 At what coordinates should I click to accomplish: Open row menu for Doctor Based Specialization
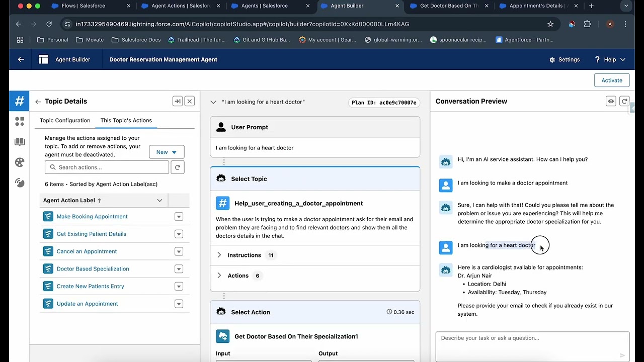[179, 269]
